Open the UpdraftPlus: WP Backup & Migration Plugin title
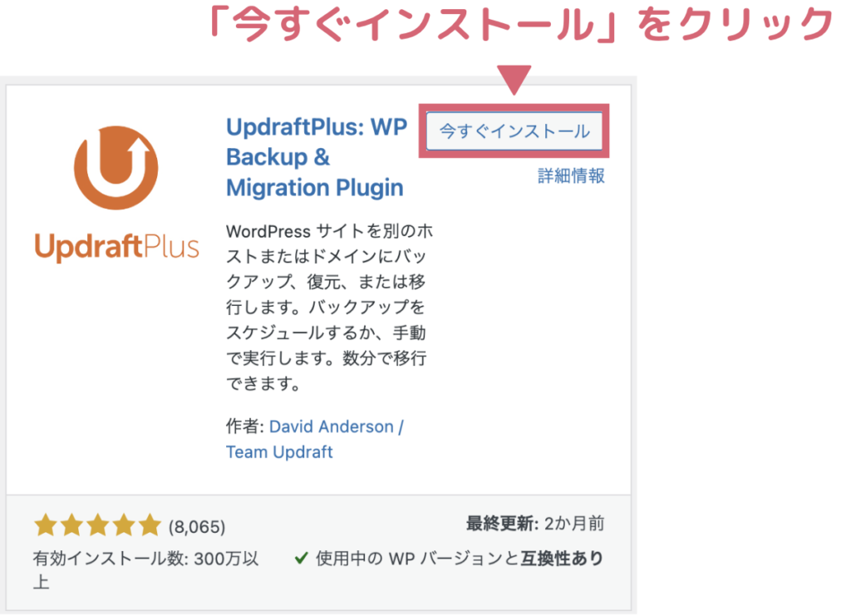Viewport: 851px width, 616px height. [x=317, y=157]
